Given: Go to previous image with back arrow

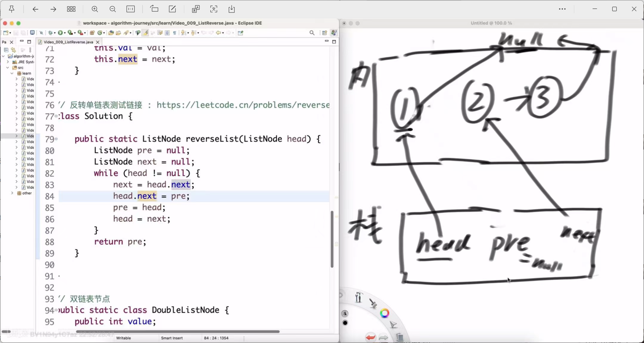Looking at the screenshot, I should [35, 9].
